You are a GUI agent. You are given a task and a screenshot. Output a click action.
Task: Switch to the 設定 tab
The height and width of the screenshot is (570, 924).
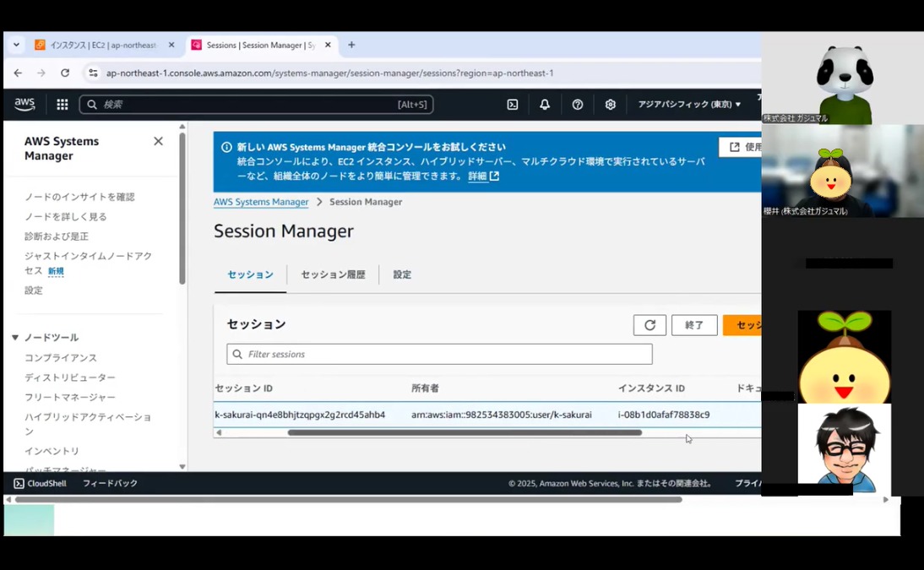402,275
